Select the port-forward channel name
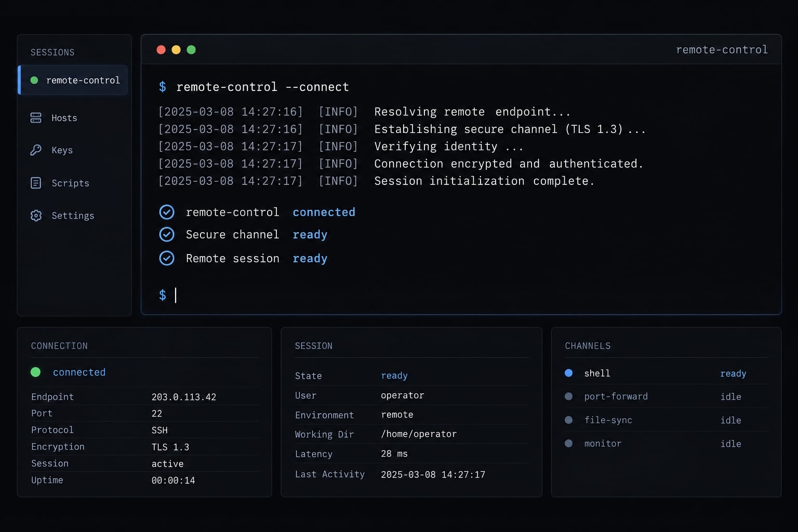The image size is (798, 532). point(616,396)
